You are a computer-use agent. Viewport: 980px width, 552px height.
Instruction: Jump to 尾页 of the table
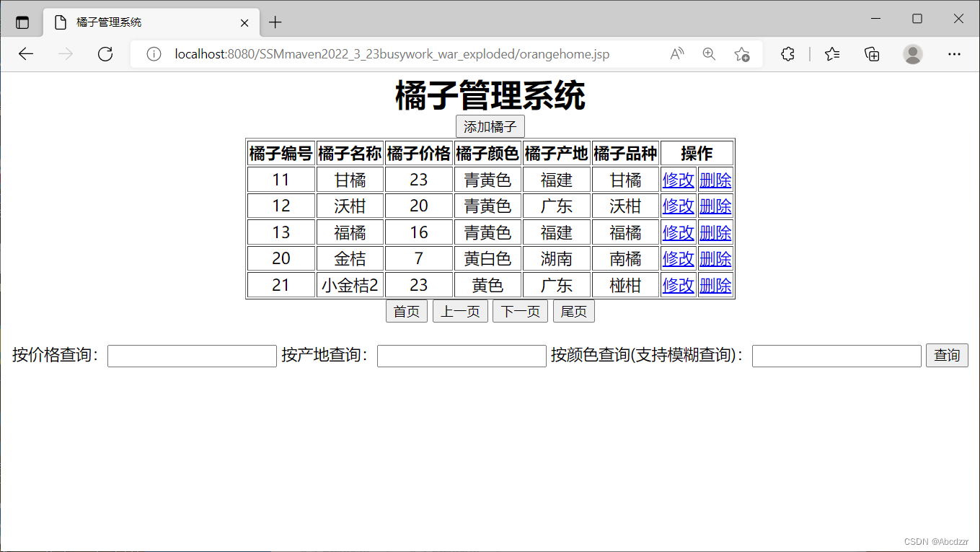tap(573, 312)
